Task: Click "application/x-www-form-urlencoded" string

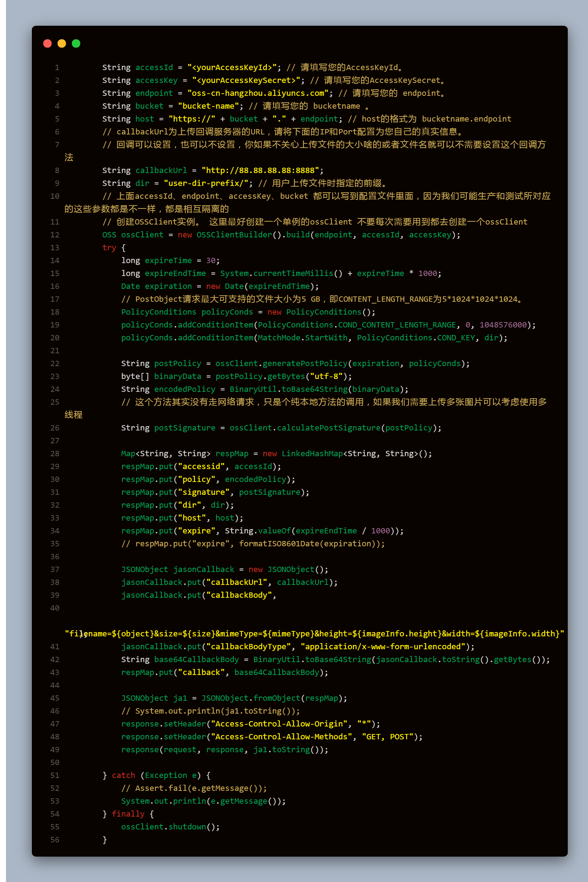Action: [382, 646]
